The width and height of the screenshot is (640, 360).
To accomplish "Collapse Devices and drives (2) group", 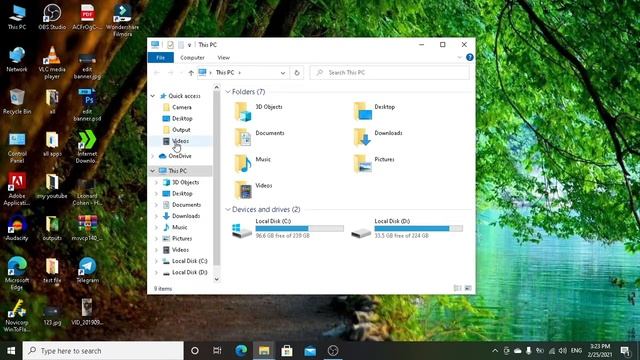I will pos(228,209).
